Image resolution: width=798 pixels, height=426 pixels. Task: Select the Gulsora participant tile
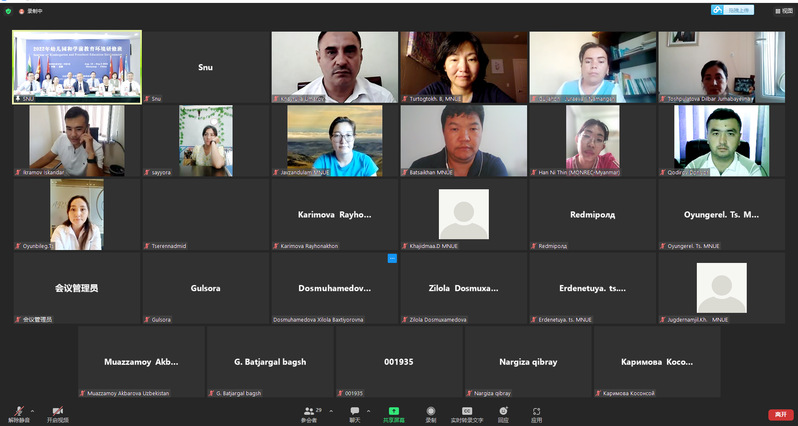(x=205, y=288)
